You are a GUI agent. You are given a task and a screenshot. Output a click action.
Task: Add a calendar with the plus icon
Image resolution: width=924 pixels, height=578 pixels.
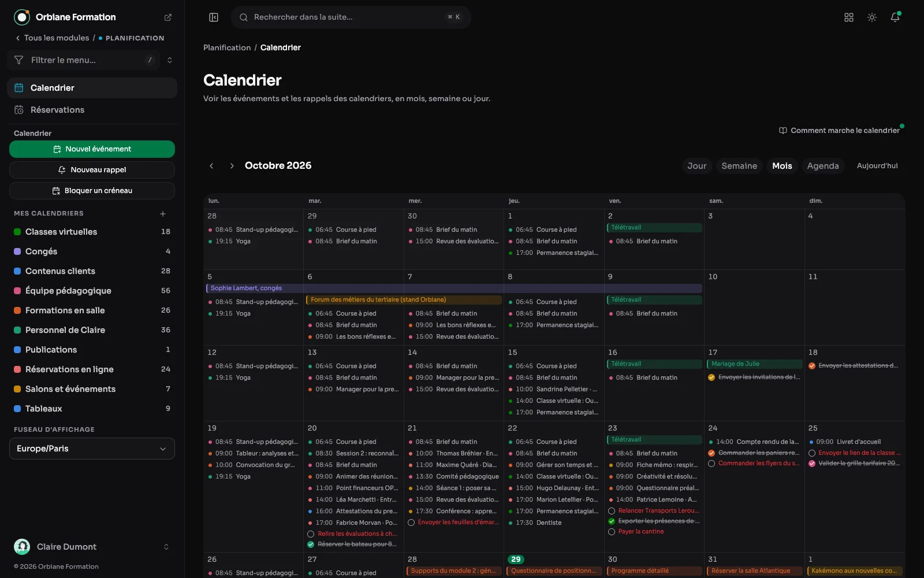click(163, 214)
